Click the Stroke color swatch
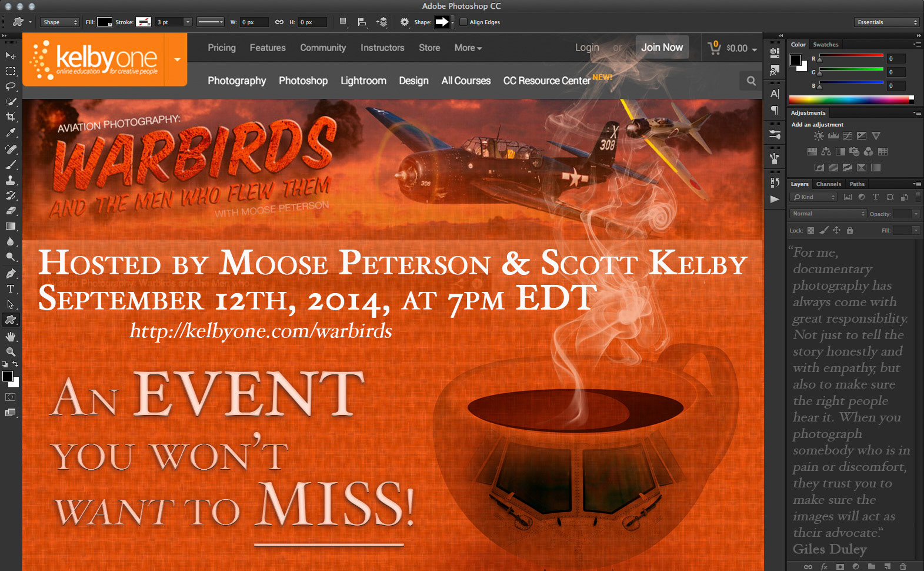Screen dimensions: 924x571 click(x=144, y=22)
